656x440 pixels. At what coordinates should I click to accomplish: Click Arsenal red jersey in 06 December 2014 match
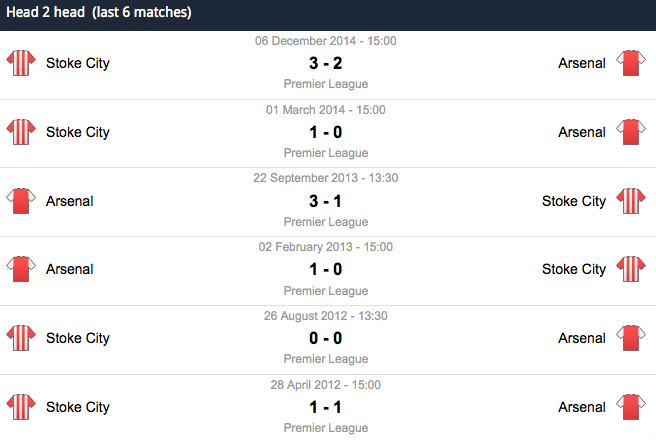631,63
